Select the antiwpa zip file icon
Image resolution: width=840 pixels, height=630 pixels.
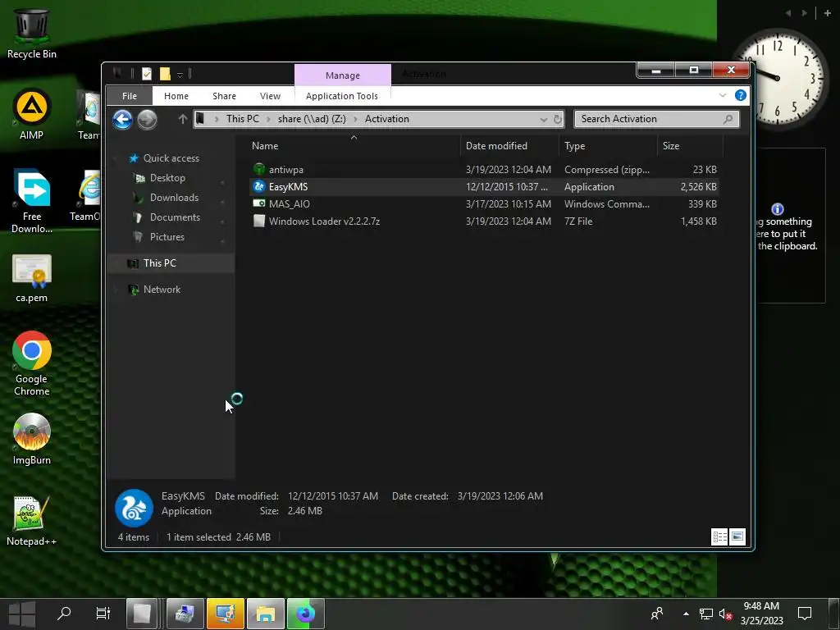tap(259, 169)
